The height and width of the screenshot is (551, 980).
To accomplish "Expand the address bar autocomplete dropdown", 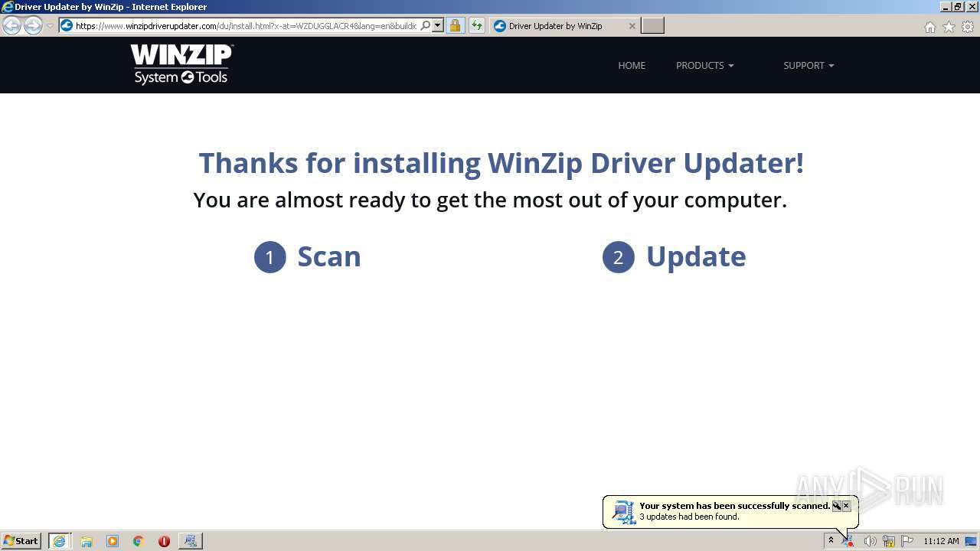I will tap(438, 25).
